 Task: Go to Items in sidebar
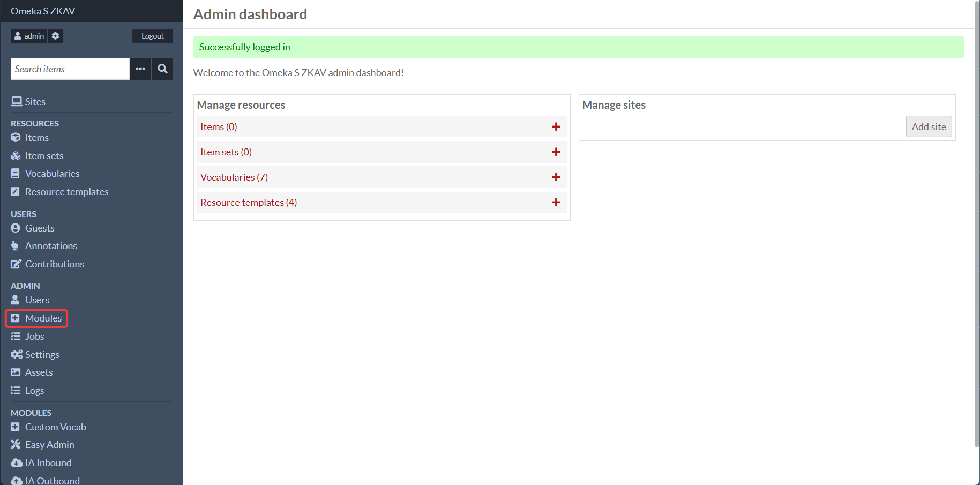[37, 138]
